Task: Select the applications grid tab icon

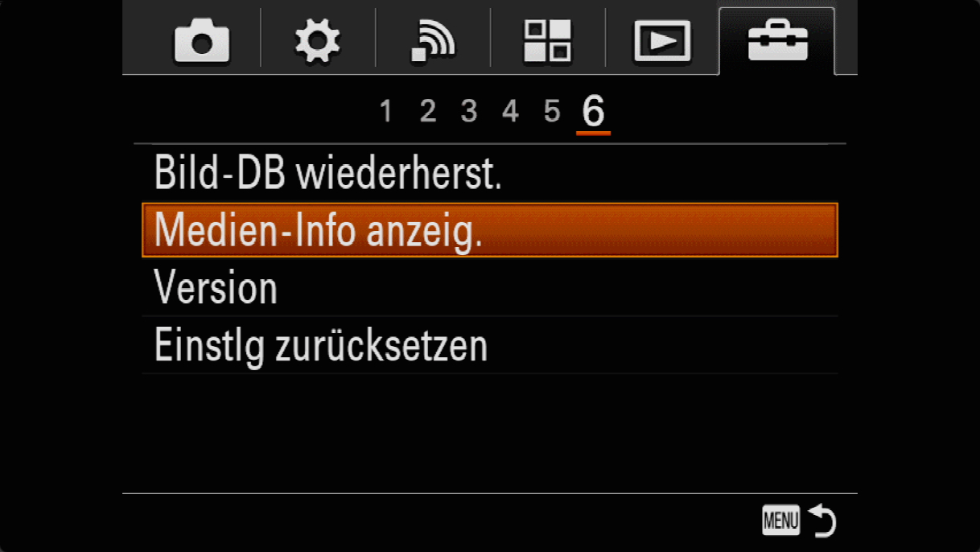Action: tap(547, 40)
